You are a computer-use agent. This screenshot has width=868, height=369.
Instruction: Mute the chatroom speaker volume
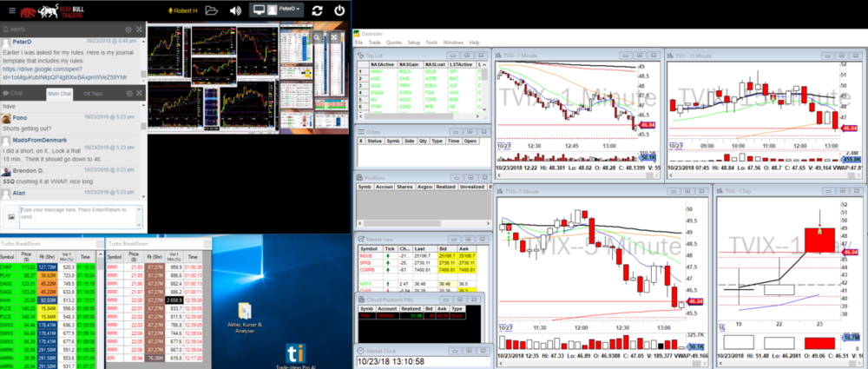[236, 10]
